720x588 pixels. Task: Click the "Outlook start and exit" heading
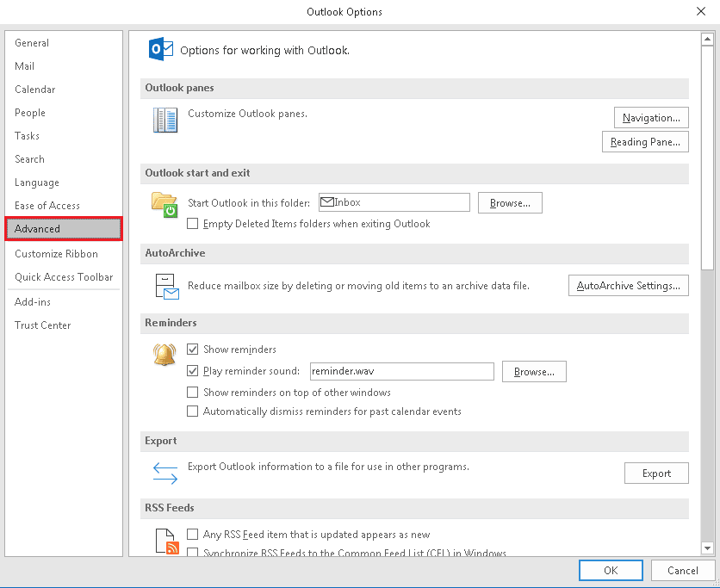click(197, 173)
